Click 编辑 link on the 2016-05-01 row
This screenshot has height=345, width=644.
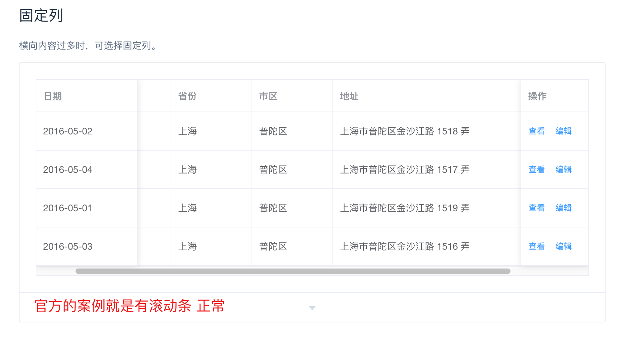pos(563,208)
